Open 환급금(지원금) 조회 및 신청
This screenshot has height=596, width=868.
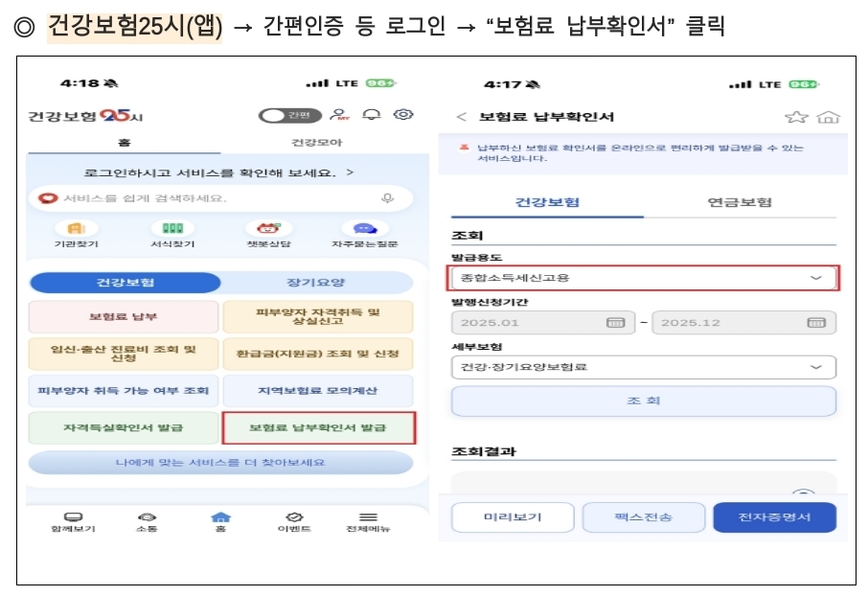(318, 354)
